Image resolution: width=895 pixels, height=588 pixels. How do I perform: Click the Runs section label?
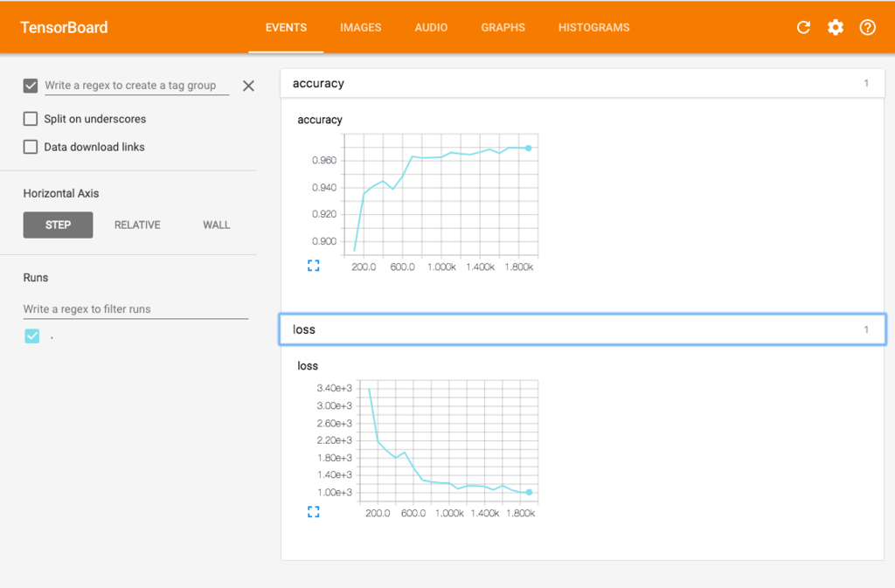[x=35, y=278]
